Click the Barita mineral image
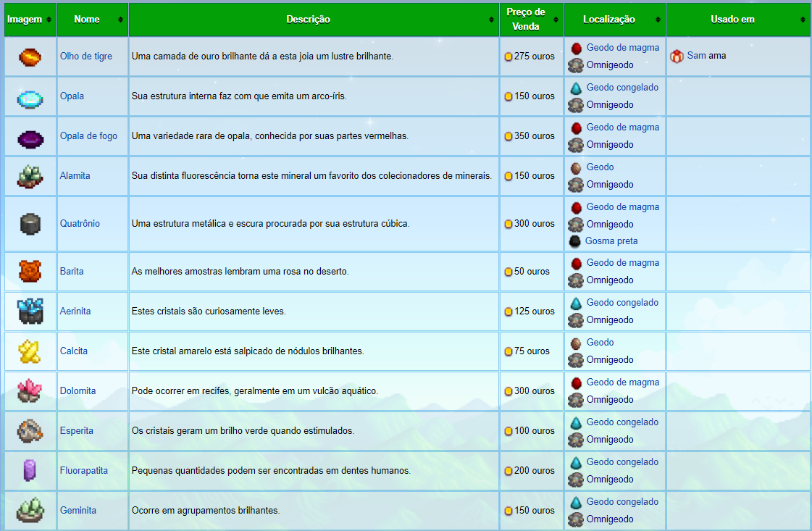Viewport: 812px width, 531px height. click(30, 272)
